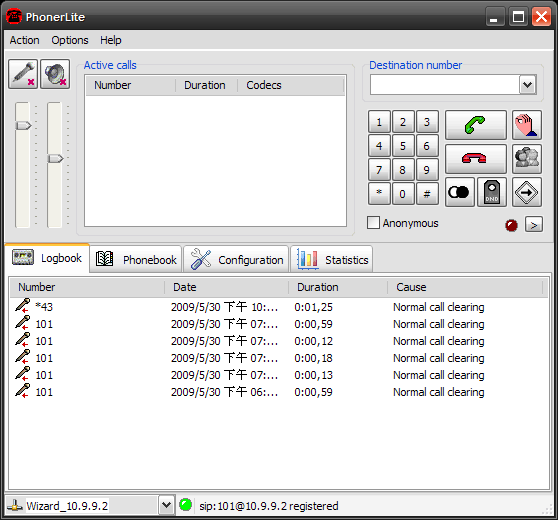Click the green registration status light
This screenshot has width=558, height=520.
[x=185, y=505]
